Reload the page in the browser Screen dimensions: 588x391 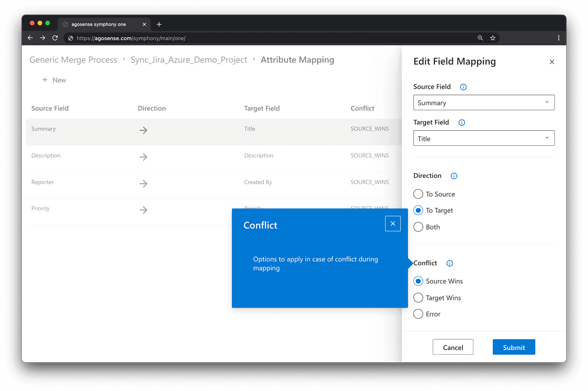(x=55, y=38)
